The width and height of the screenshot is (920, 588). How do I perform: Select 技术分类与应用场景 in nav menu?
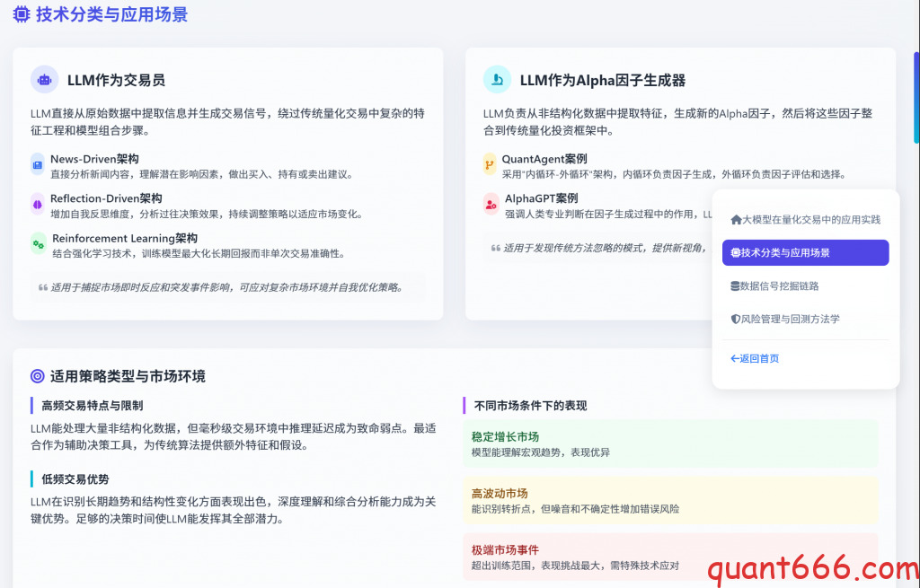point(806,252)
